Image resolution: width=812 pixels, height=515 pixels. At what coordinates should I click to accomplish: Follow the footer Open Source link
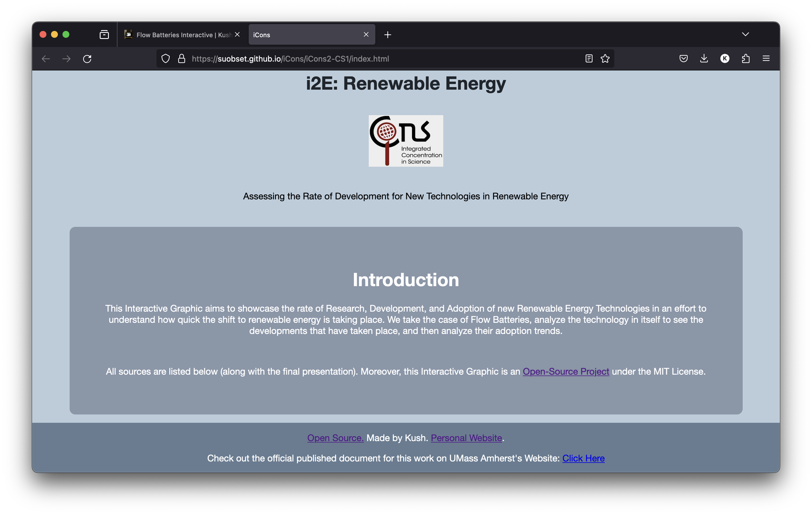[x=336, y=438]
